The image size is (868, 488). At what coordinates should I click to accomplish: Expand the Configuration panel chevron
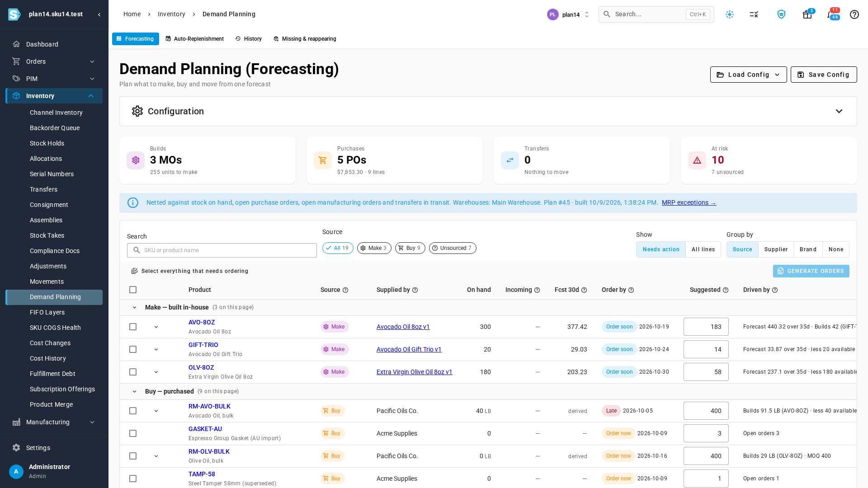pos(839,111)
